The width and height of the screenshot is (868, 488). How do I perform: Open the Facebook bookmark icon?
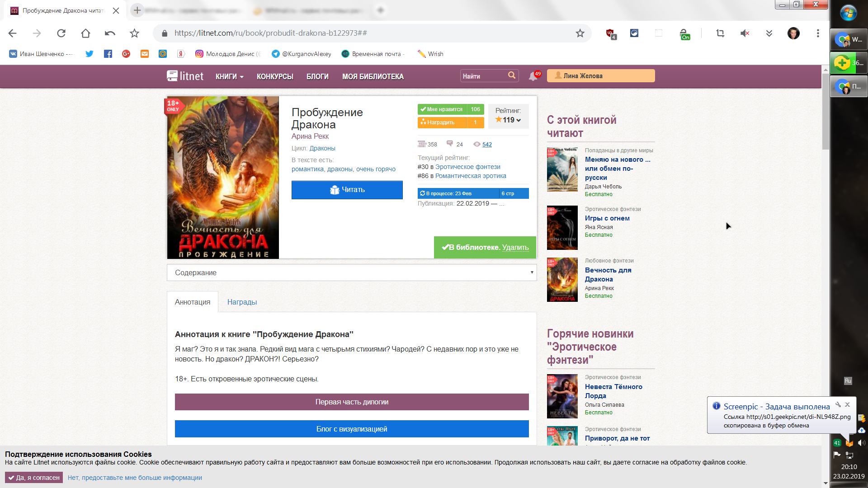[108, 54]
